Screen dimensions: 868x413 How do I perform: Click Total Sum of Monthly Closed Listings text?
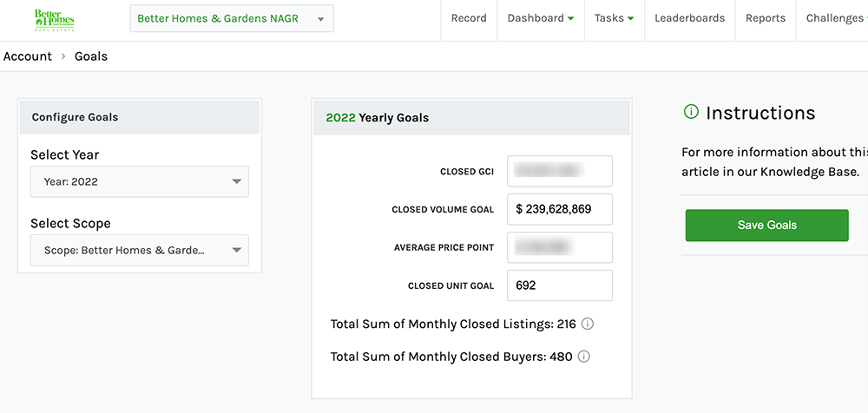tap(453, 324)
